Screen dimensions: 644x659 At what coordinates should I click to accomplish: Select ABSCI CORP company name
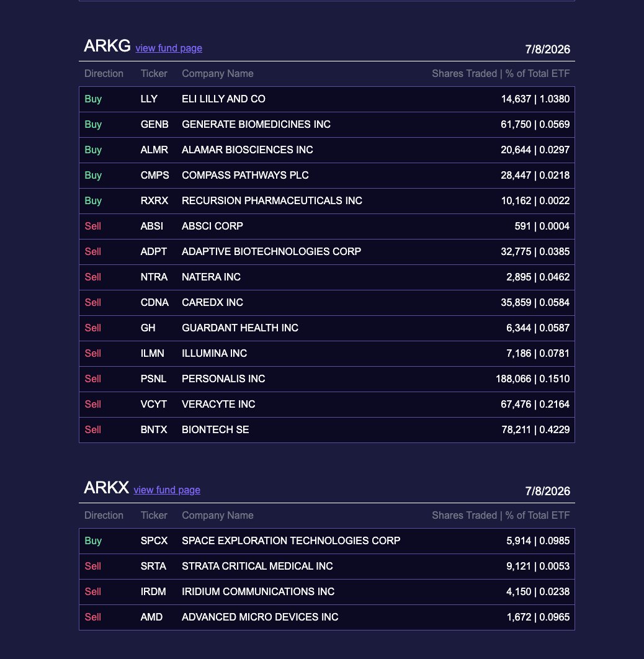pos(212,226)
